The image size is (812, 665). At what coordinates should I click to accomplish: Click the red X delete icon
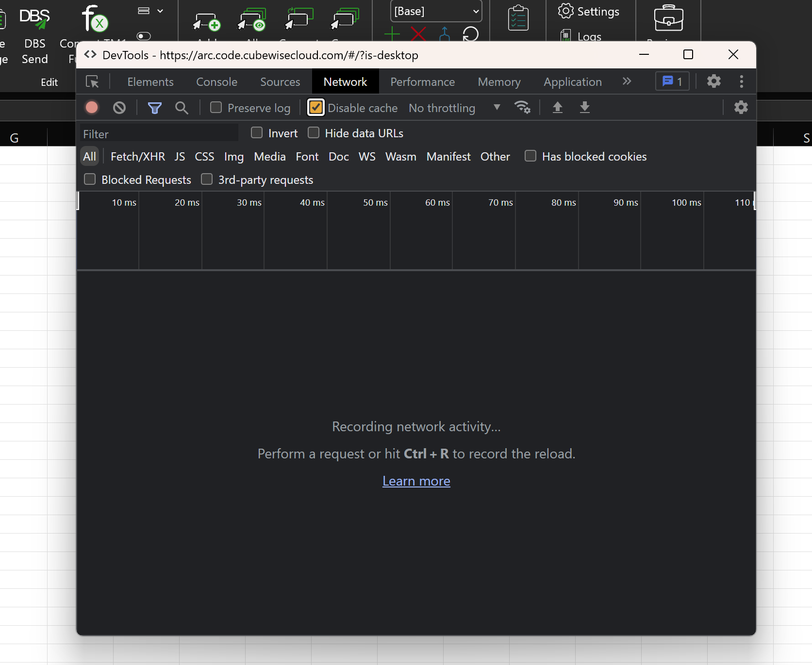tap(418, 34)
